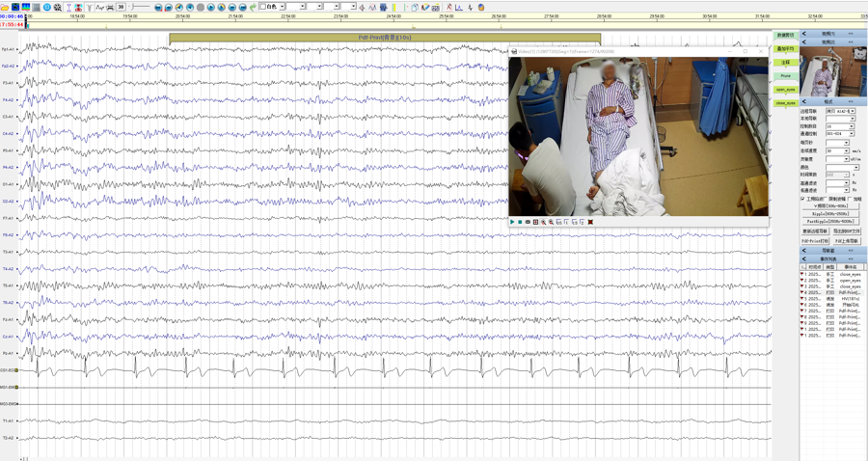
Task: Click the open folder icon in toolbar
Action: (5, 7)
